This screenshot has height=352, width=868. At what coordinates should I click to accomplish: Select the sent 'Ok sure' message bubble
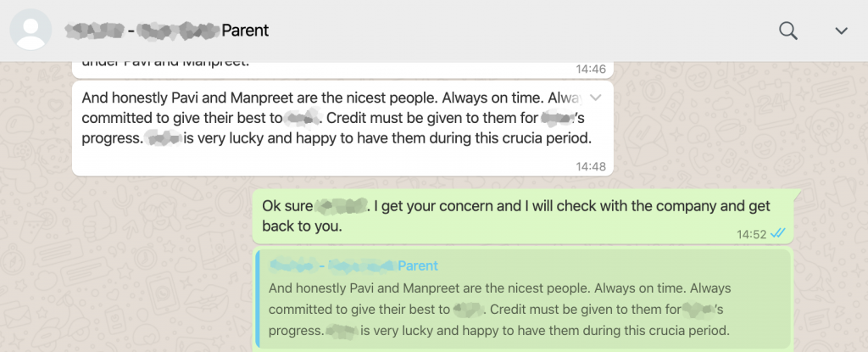(509, 216)
